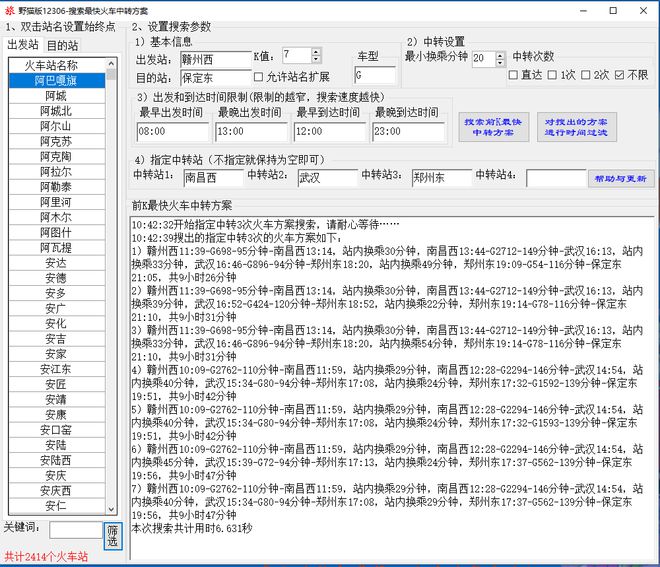Screen dimensions: 660x567
Task: Click the 中转站1 input field
Action: (213, 178)
